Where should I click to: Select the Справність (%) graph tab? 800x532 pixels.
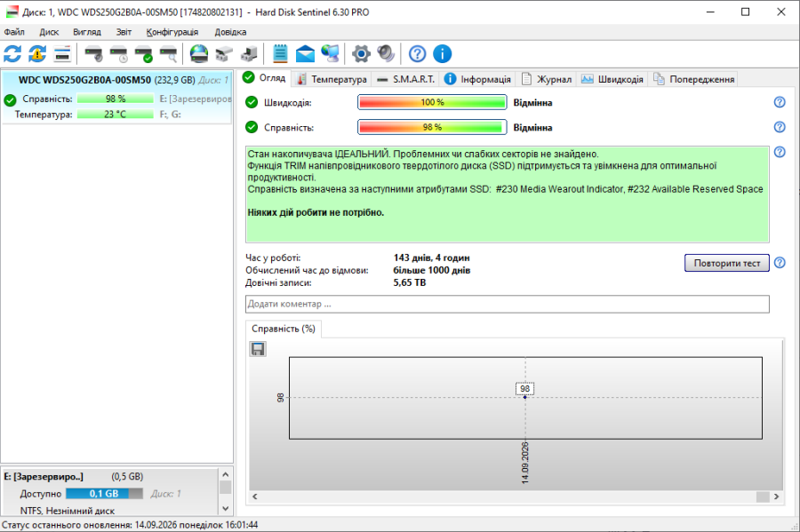(x=284, y=329)
